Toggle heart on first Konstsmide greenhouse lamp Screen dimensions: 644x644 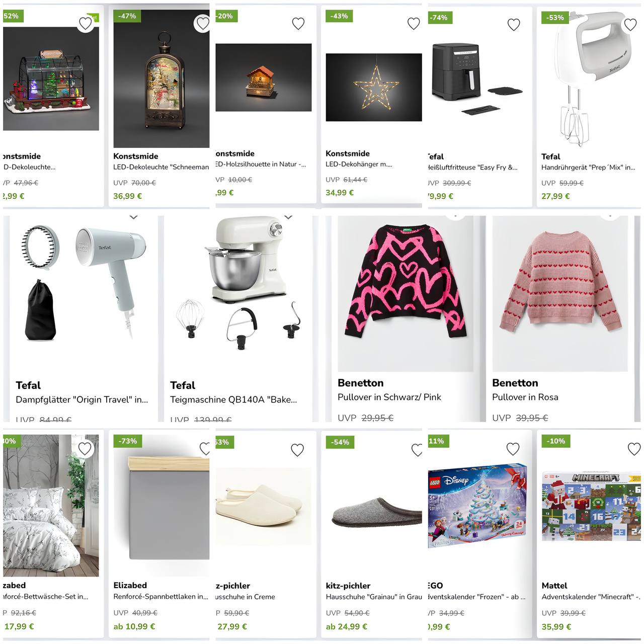click(x=86, y=23)
